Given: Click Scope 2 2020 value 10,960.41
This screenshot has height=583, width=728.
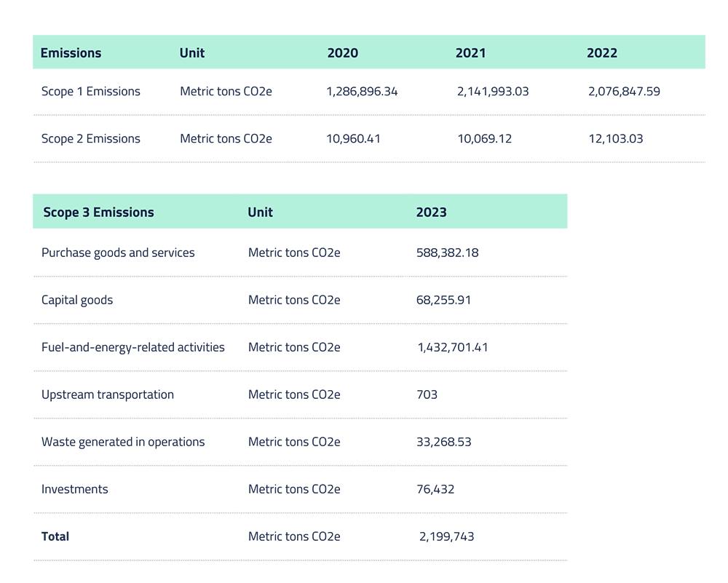Looking at the screenshot, I should [x=353, y=139].
